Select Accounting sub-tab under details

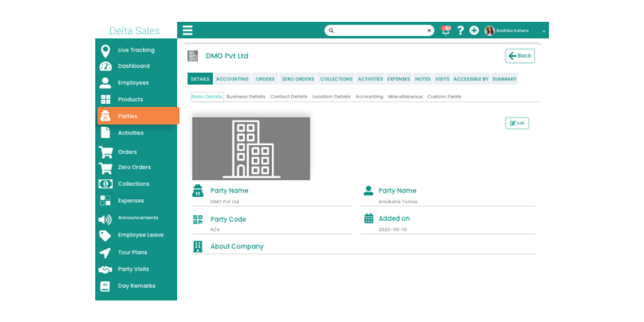pos(369,97)
